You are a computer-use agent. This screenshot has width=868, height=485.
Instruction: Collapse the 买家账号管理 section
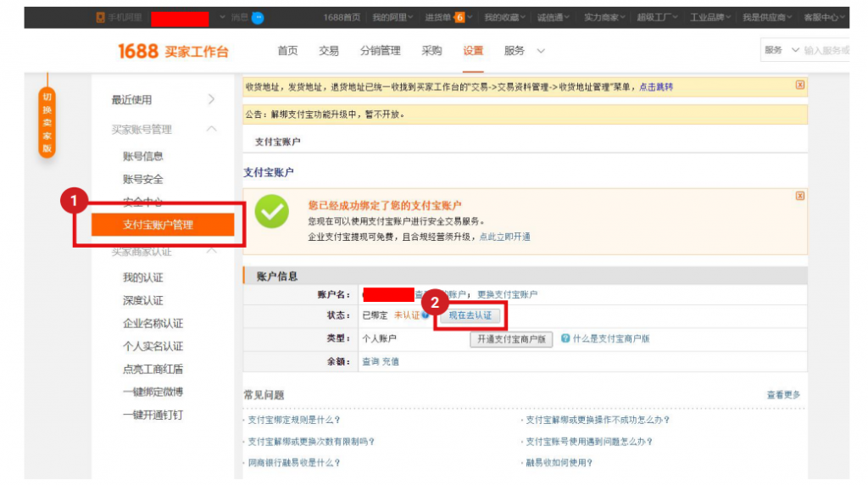(211, 129)
